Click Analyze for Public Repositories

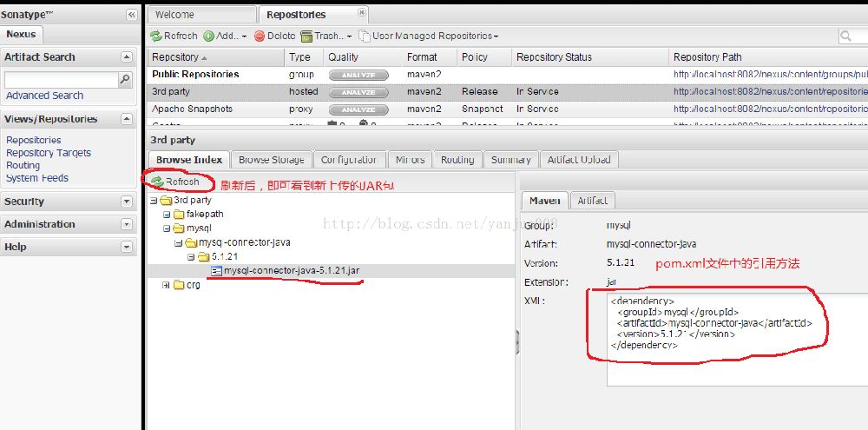(x=358, y=75)
